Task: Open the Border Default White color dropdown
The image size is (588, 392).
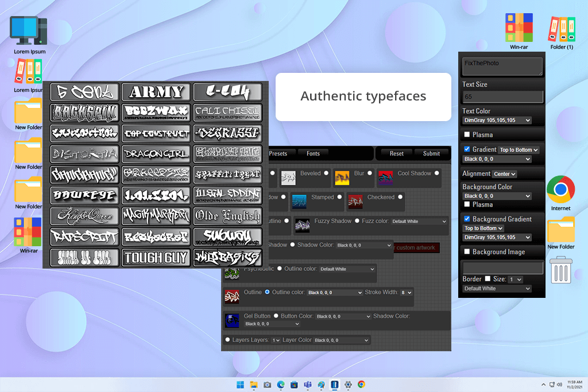Action: click(x=497, y=289)
